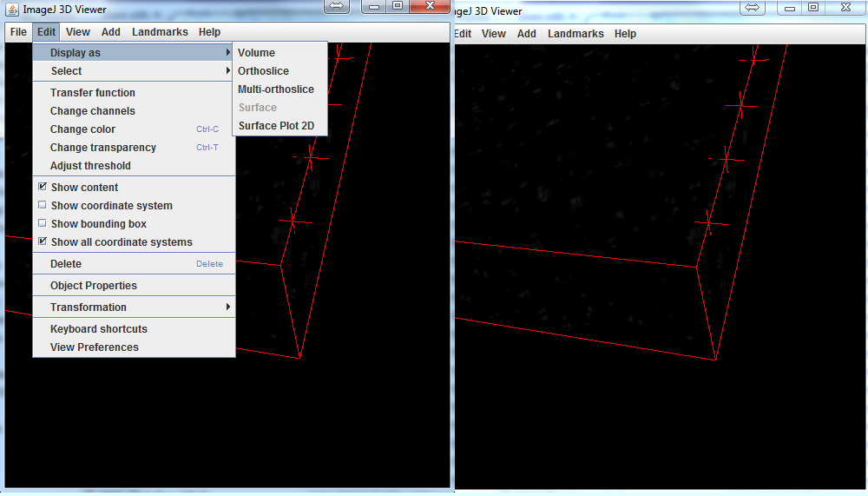Screen dimensions: 868x496
Task: Click the left window's double-arrow resize icon
Action: pos(338,6)
